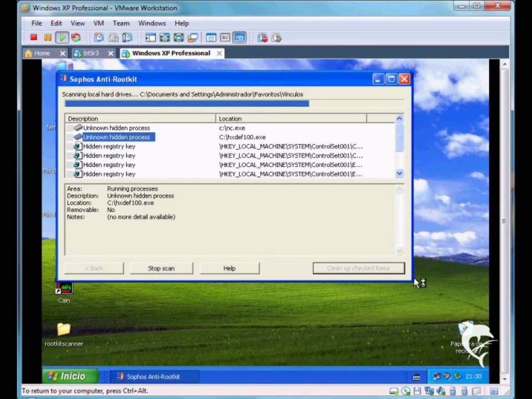Click the Appliance View toolbar icon

pyautogui.click(x=225, y=37)
